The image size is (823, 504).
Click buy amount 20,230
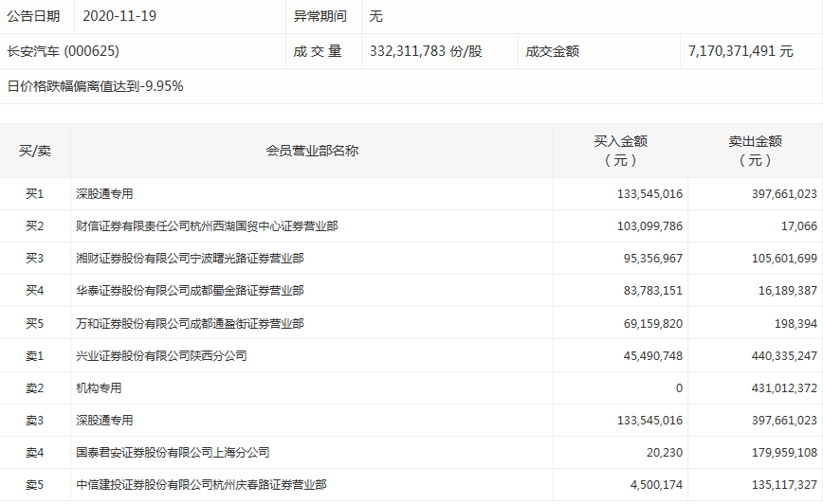coord(665,453)
